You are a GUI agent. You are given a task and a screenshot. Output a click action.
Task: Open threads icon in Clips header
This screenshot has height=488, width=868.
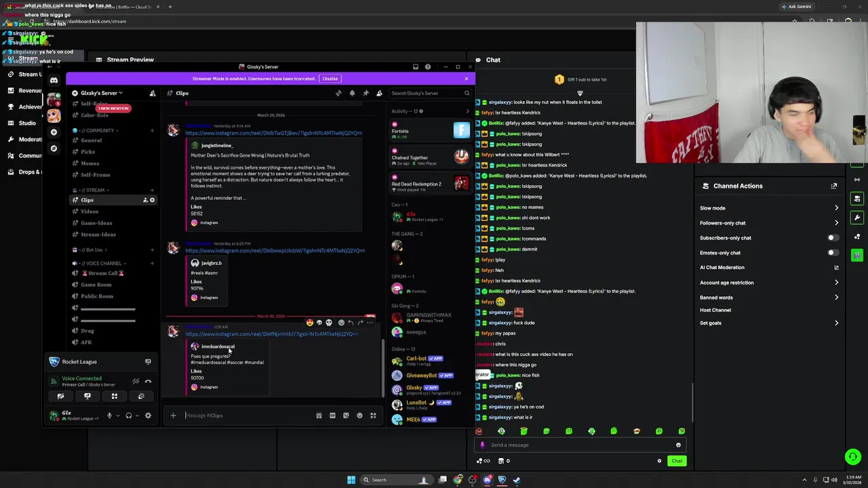coord(338,93)
